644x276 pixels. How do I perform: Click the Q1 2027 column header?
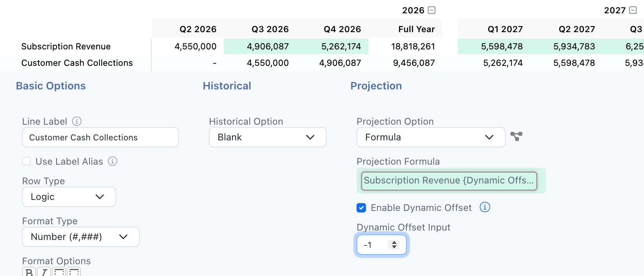(505, 29)
